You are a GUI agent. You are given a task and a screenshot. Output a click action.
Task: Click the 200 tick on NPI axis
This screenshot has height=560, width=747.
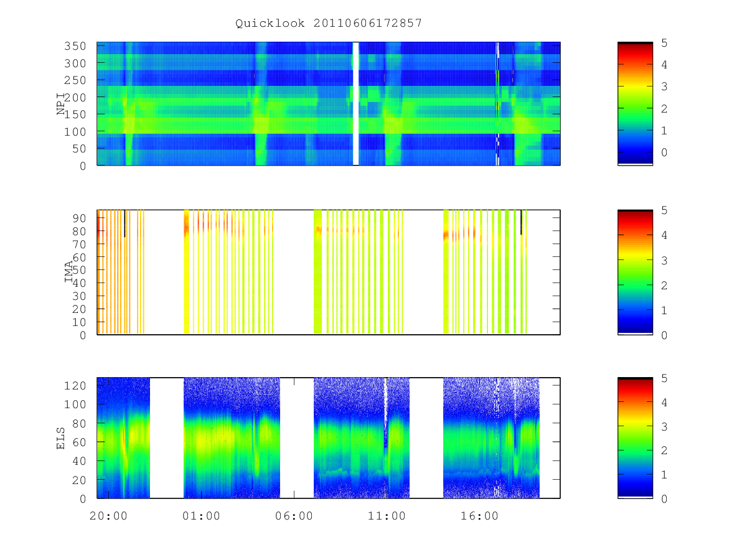coord(75,98)
